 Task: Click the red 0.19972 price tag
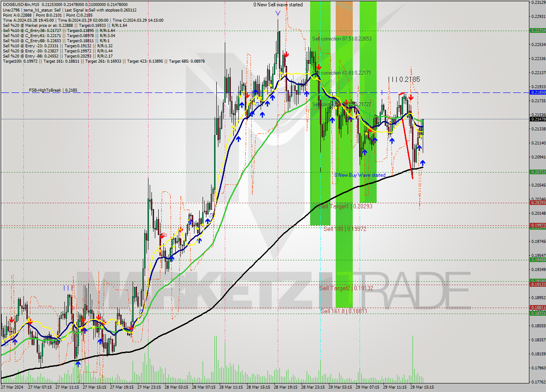click(537, 225)
